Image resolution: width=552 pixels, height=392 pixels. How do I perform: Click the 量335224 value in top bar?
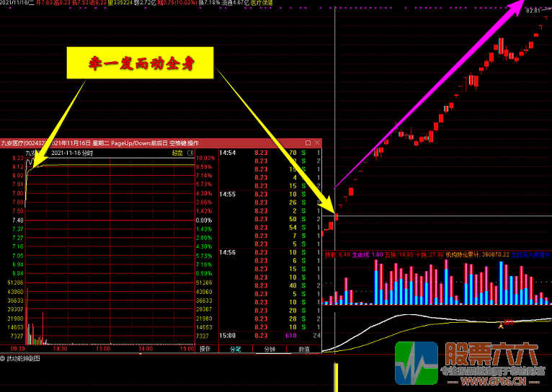(x=120, y=3)
